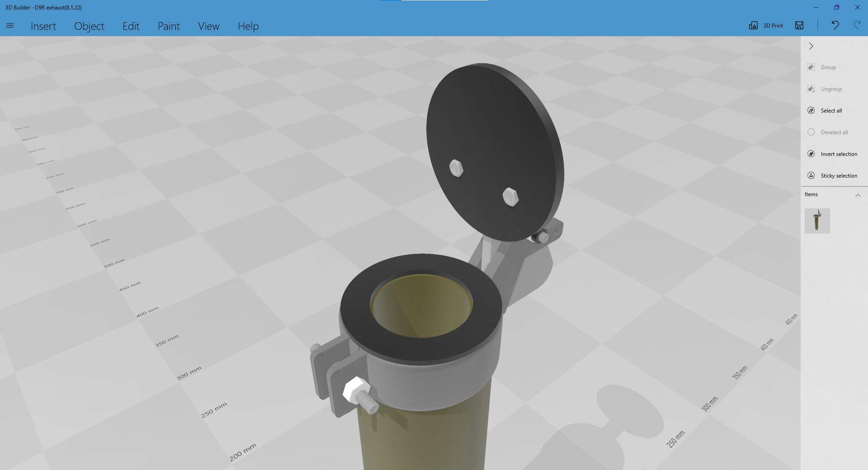Click the Invert selection icon
The image size is (868, 470).
pyautogui.click(x=811, y=154)
